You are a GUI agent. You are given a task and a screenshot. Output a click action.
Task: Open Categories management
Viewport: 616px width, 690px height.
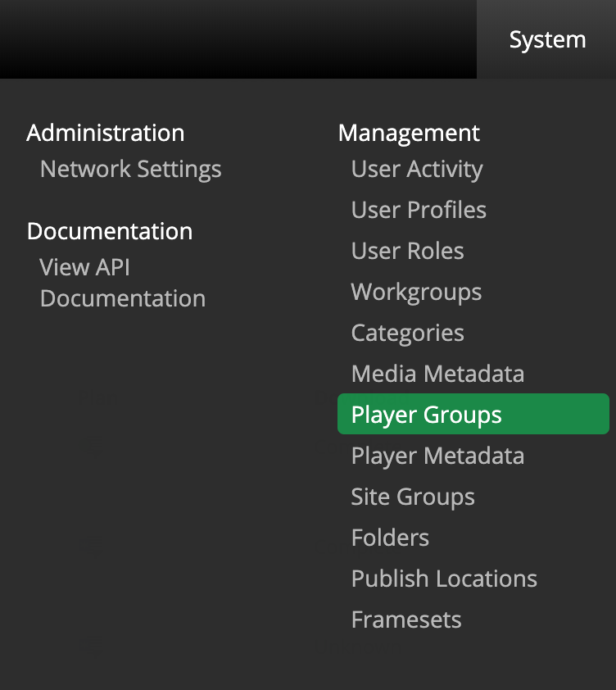click(x=407, y=333)
